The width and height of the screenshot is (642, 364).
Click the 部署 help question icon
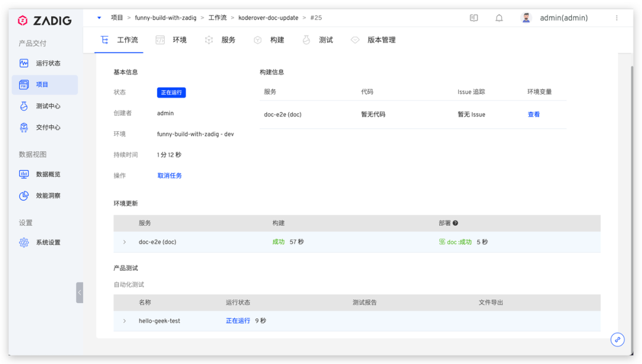[x=455, y=223]
